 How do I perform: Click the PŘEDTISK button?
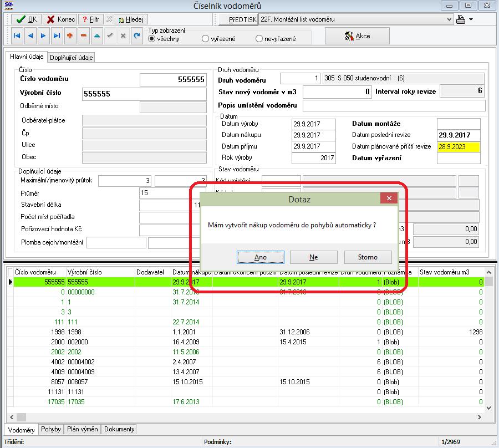[238, 20]
